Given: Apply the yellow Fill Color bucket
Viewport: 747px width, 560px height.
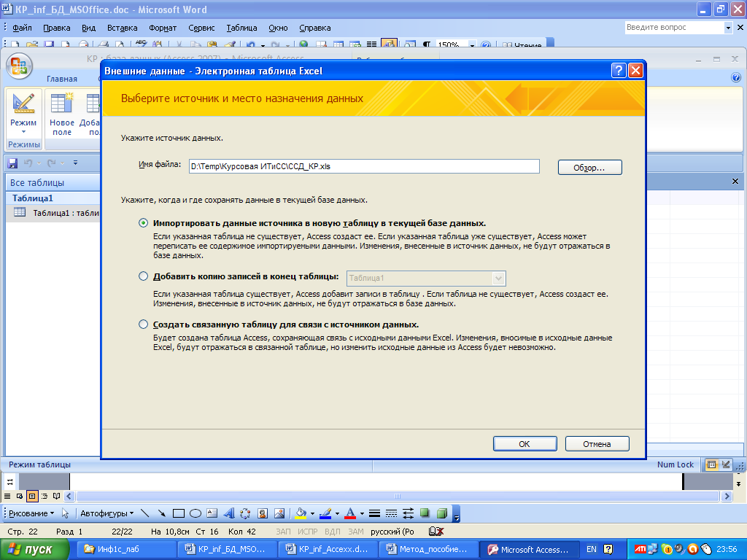Looking at the screenshot, I should click(301, 513).
